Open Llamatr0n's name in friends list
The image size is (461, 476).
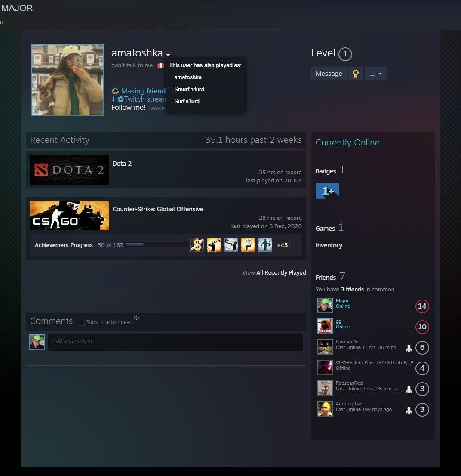[x=347, y=342]
